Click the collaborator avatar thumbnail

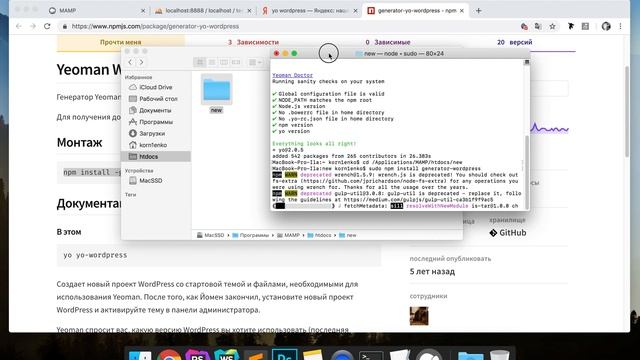pos(419,316)
